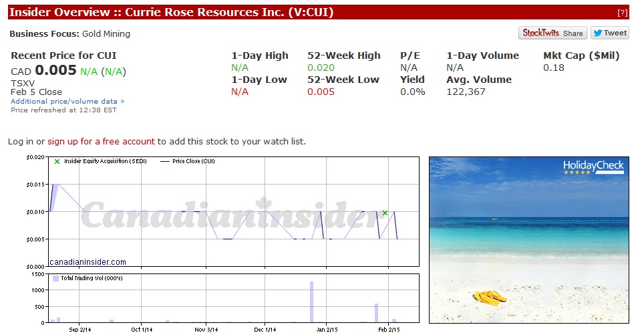
Task: Open the HolidayCheck beach advertisement
Action: [529, 239]
